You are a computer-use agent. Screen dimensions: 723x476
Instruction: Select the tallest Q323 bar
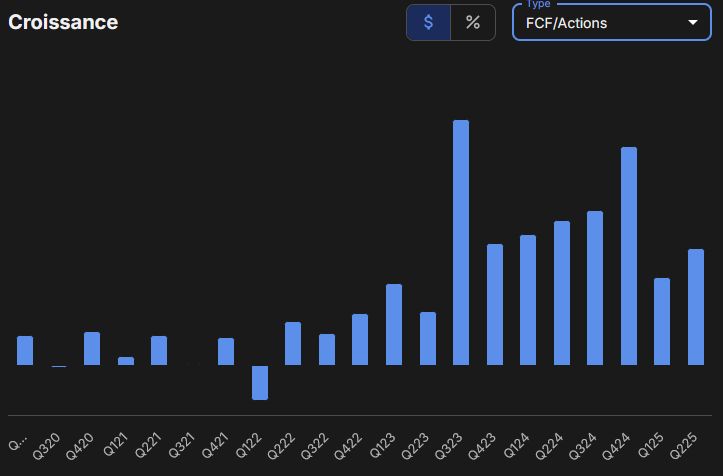(461, 243)
